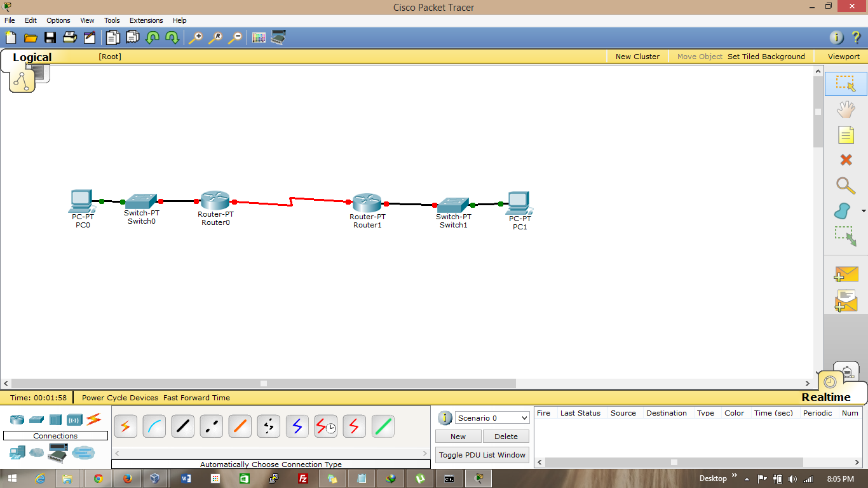Expand the draw shape tool options

(862, 210)
